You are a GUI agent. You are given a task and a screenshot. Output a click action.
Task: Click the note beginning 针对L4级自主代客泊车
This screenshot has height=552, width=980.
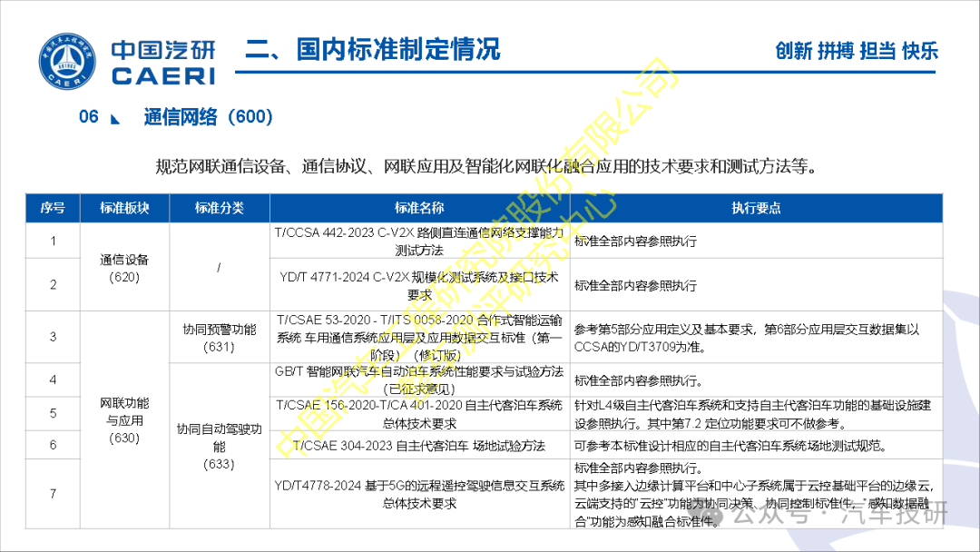pos(752,414)
